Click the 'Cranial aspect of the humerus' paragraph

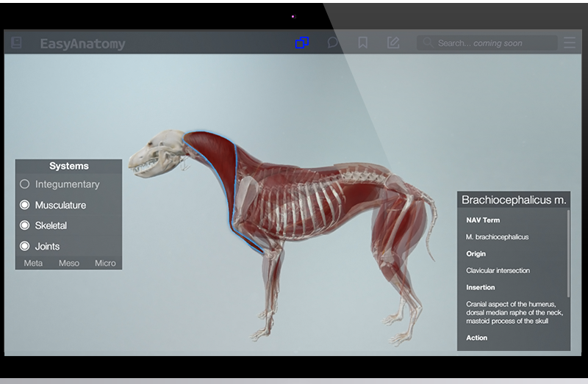pos(514,313)
